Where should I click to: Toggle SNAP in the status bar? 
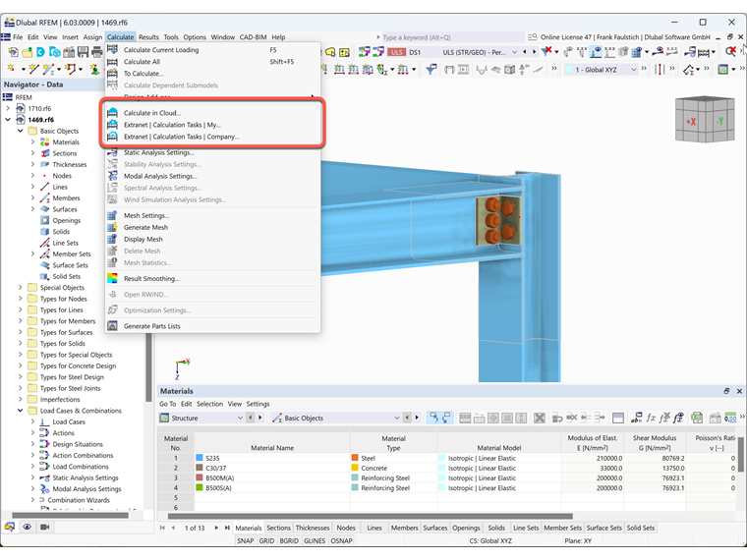pos(246,540)
